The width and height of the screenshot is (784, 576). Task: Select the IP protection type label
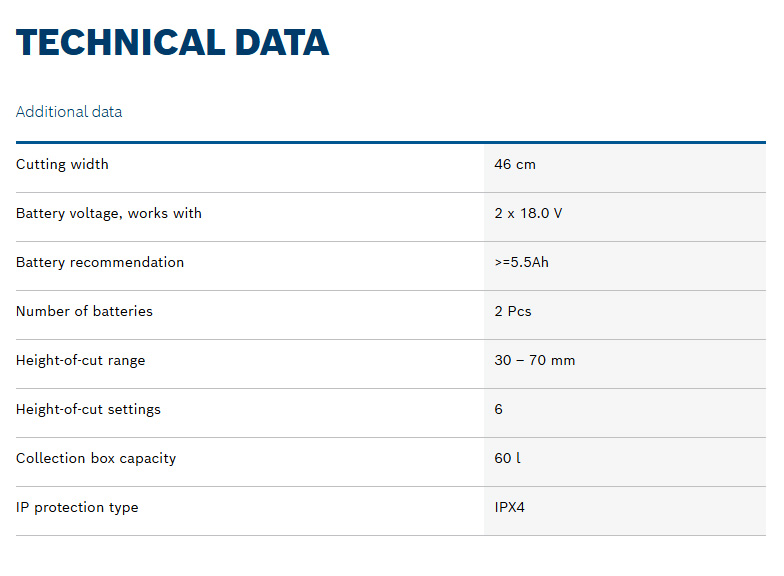pos(77,507)
